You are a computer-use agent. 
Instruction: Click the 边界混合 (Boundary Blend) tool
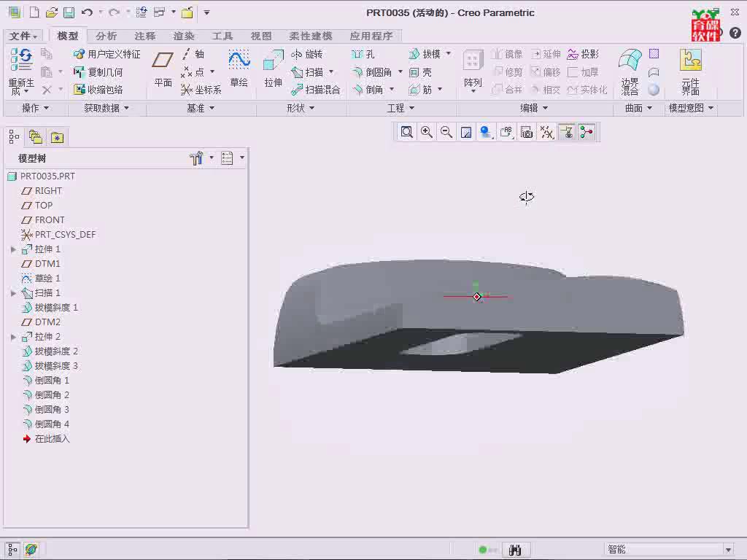coord(630,71)
